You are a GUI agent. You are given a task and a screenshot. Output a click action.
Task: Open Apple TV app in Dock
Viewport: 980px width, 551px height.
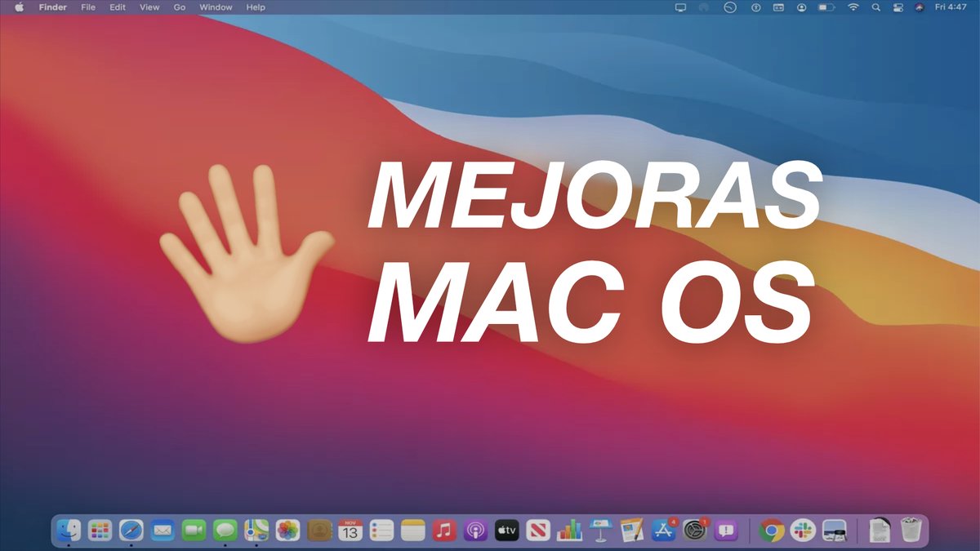[507, 531]
